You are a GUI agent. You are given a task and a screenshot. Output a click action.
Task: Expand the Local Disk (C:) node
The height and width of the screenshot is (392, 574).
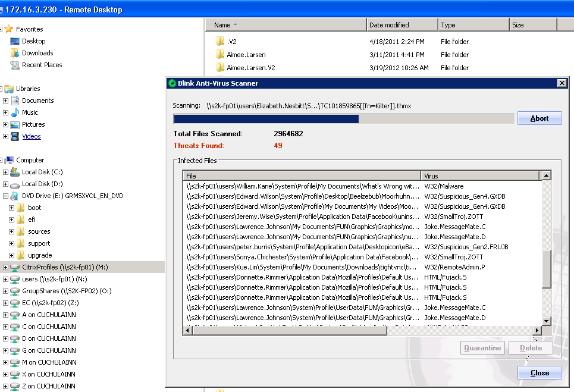click(5, 172)
